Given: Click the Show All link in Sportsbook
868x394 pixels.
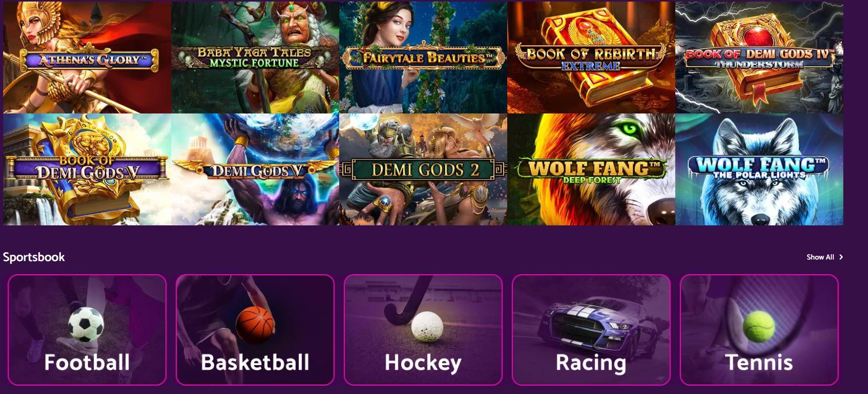Looking at the screenshot, I should coord(820,257).
